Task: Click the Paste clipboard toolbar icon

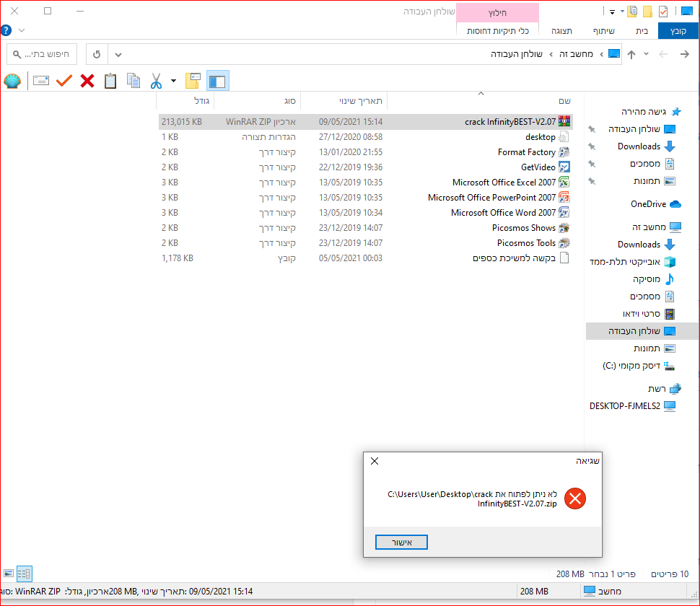Action: (x=110, y=81)
